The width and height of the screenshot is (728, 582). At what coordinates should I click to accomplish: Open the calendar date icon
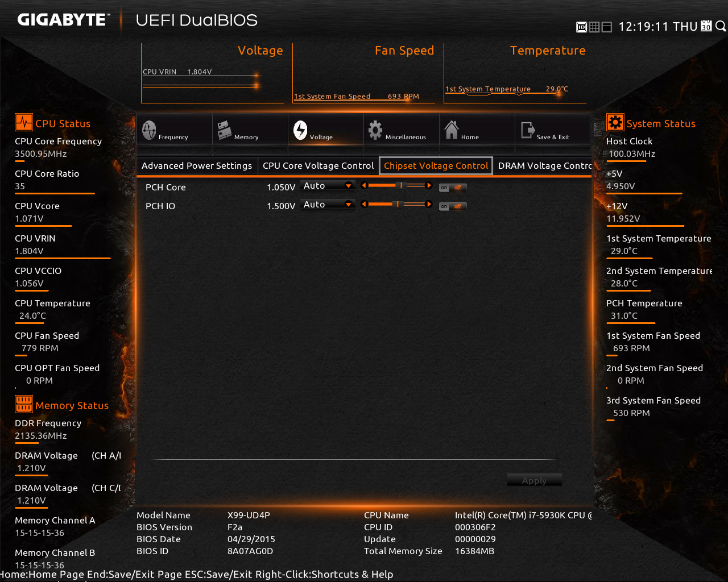[706, 26]
